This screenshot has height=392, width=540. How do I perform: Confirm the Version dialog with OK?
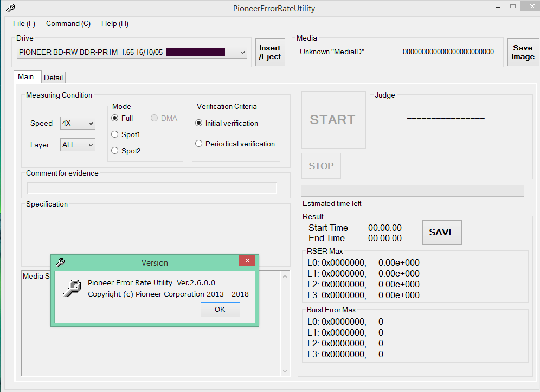[220, 310]
